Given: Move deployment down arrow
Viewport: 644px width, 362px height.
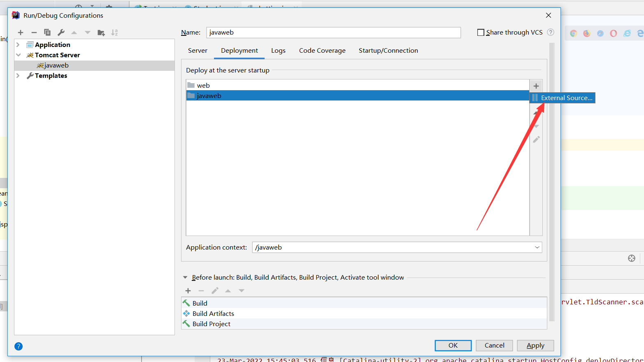Looking at the screenshot, I should click(536, 126).
